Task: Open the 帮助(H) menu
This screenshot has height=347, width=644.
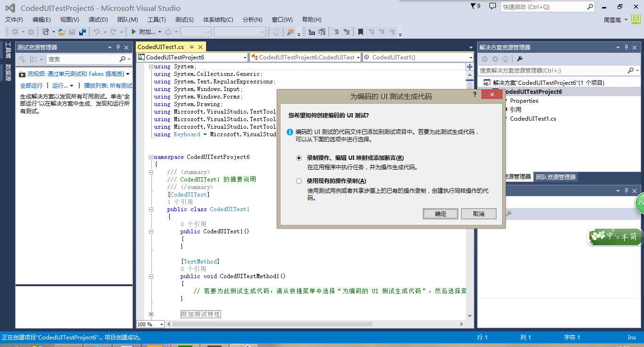Action: (x=312, y=20)
